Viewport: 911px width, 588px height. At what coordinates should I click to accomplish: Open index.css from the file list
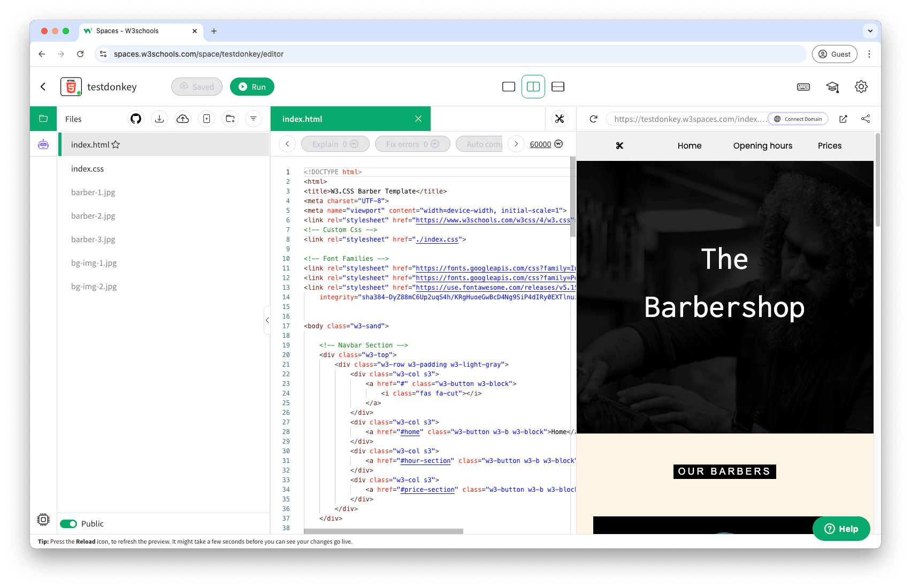tap(88, 169)
